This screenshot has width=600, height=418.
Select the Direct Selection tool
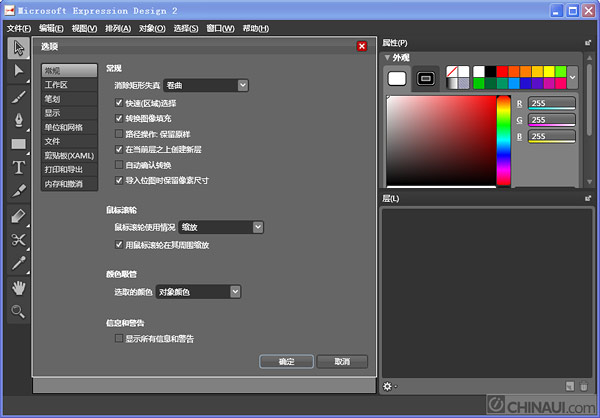click(18, 71)
